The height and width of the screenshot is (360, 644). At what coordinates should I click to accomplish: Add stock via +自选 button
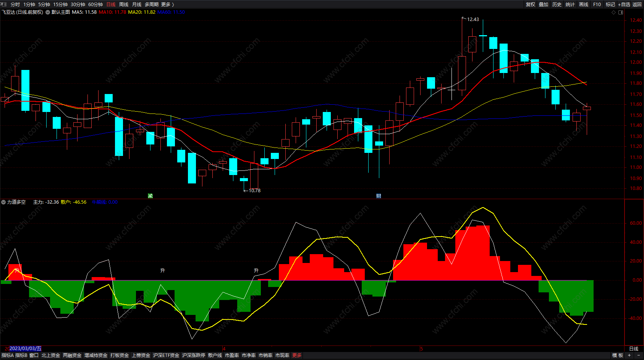pyautogui.click(x=624, y=5)
